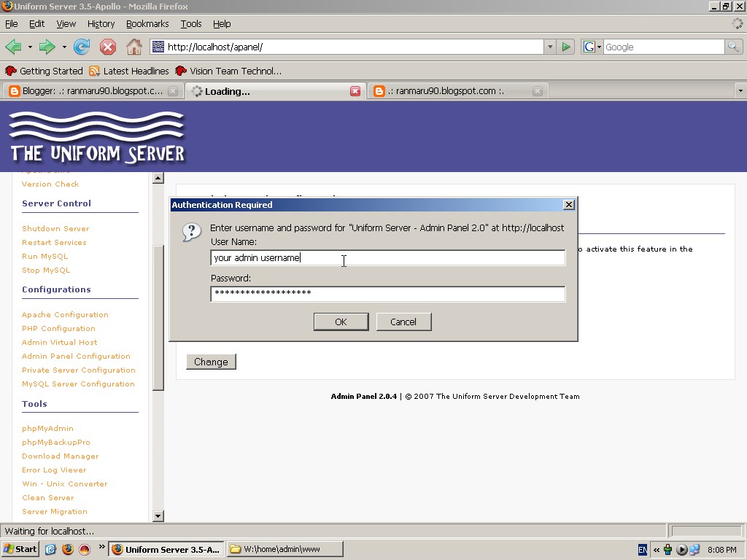Click the Change button

coord(211,362)
